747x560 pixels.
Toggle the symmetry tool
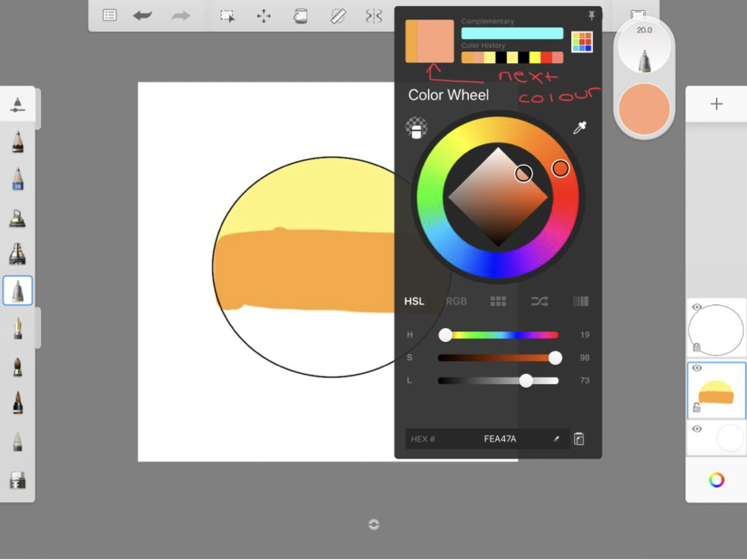click(374, 16)
